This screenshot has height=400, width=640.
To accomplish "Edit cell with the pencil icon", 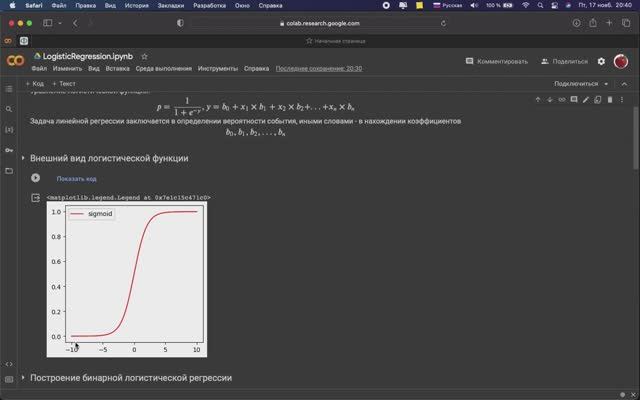I will point(586,100).
